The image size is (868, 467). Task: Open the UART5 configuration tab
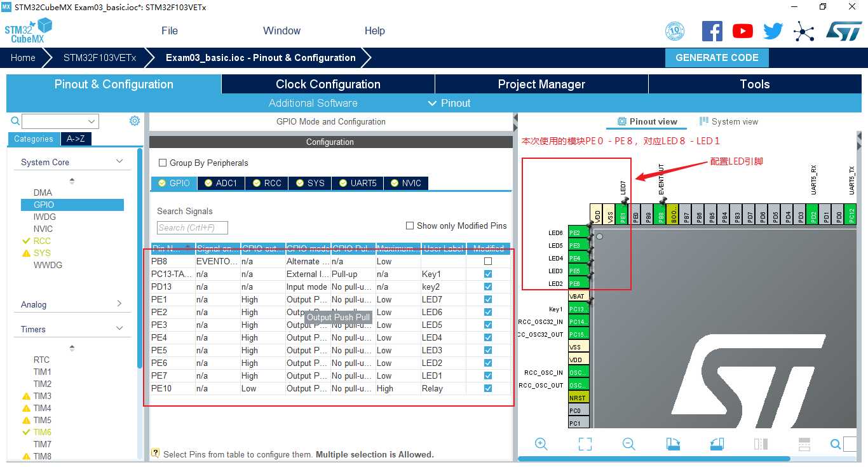point(357,183)
